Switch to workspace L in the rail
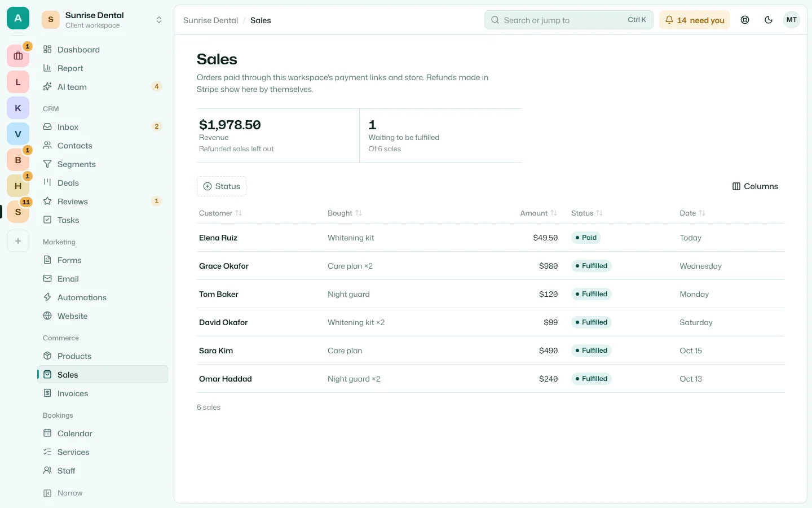 coord(18,82)
